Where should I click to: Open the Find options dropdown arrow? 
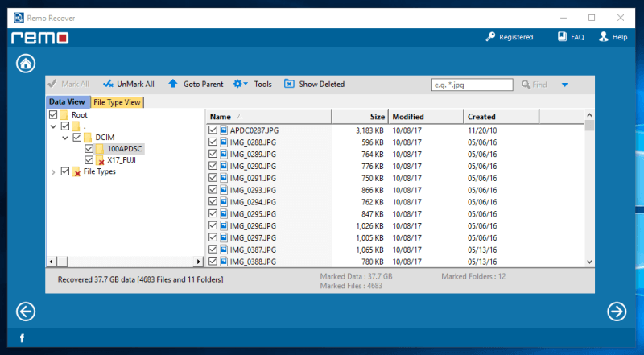pos(565,85)
